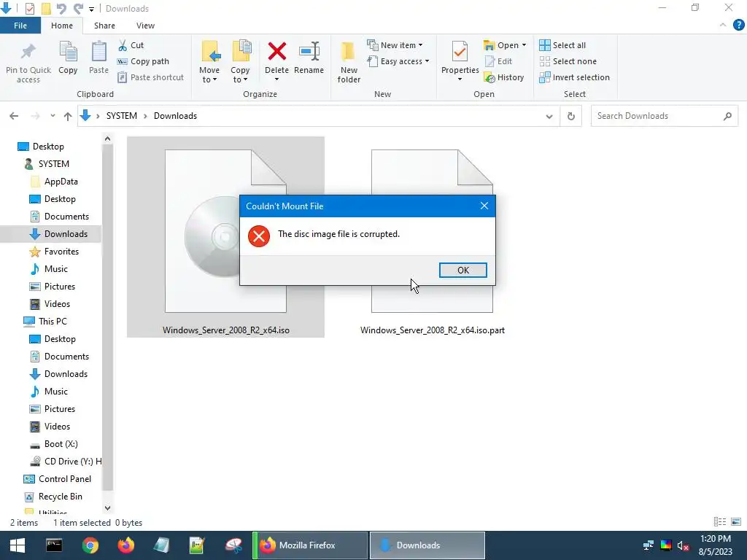Click SYSTEM in the address bar breadcrumb

(122, 116)
